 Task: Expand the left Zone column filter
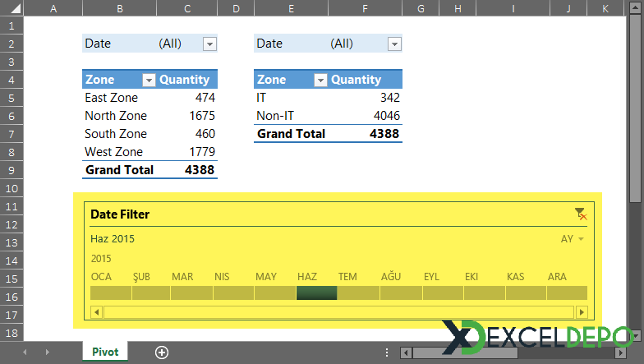(149, 80)
